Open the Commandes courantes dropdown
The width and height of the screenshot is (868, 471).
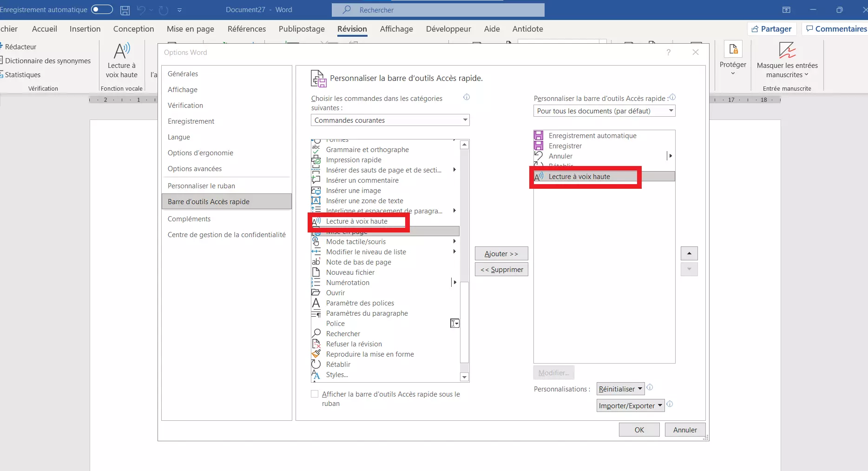click(390, 120)
